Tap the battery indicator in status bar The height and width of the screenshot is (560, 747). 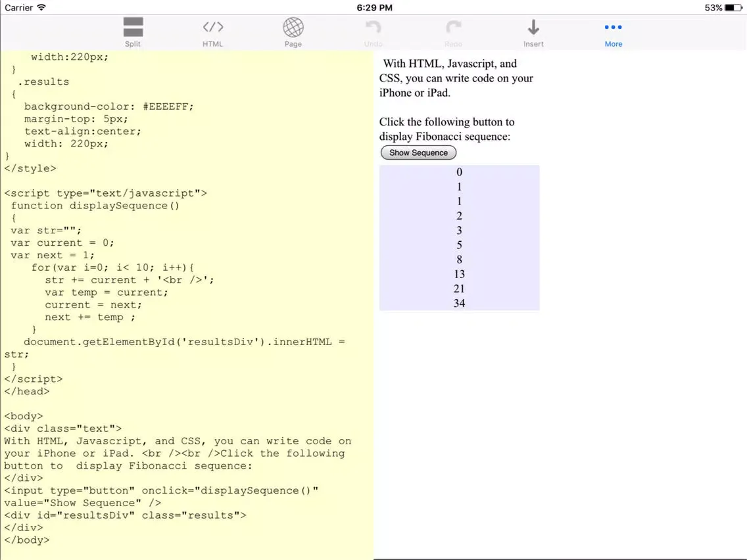click(x=733, y=8)
